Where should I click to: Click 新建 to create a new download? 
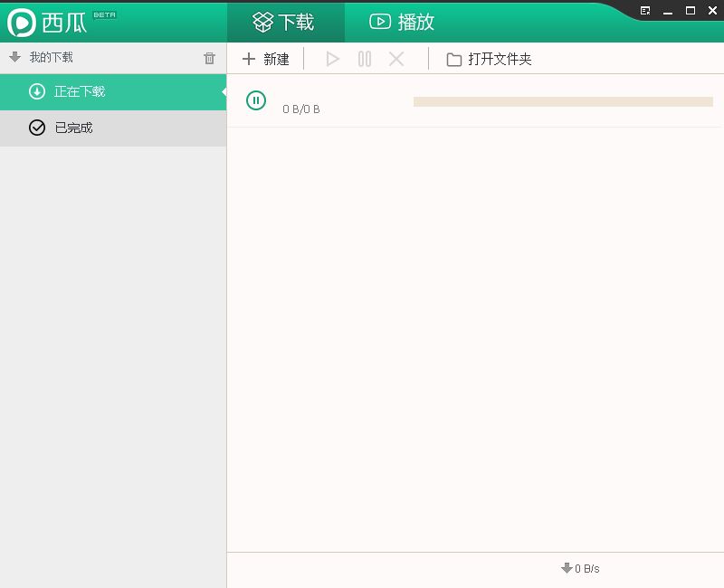[x=265, y=59]
